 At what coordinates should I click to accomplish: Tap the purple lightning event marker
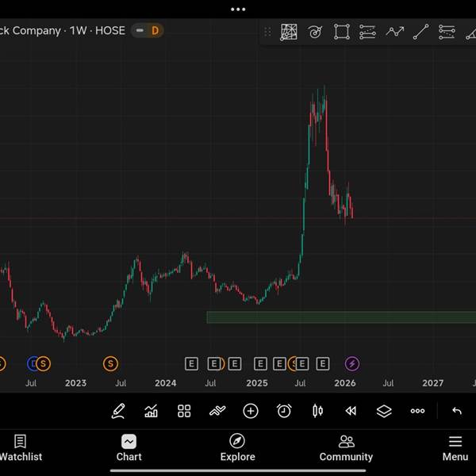coord(352,363)
